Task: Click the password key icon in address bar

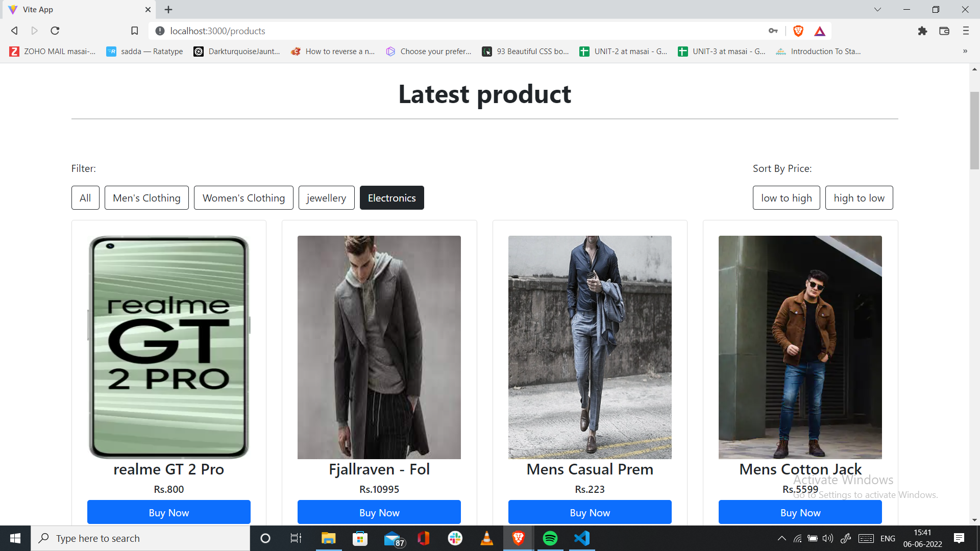Action: (773, 31)
